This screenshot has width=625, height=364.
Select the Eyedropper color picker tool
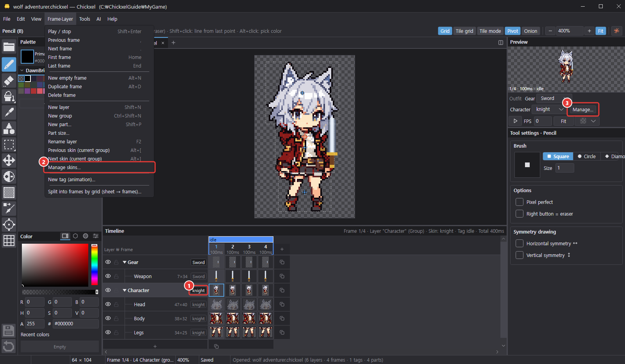pos(9,112)
